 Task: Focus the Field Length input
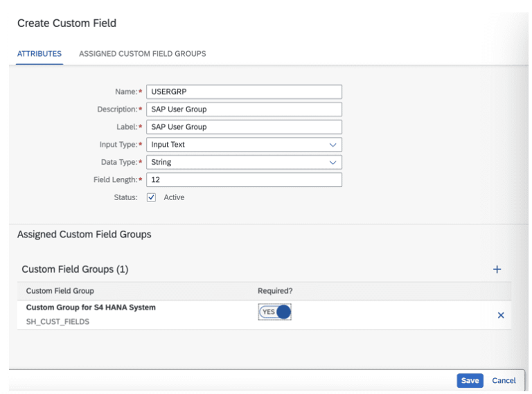point(244,180)
